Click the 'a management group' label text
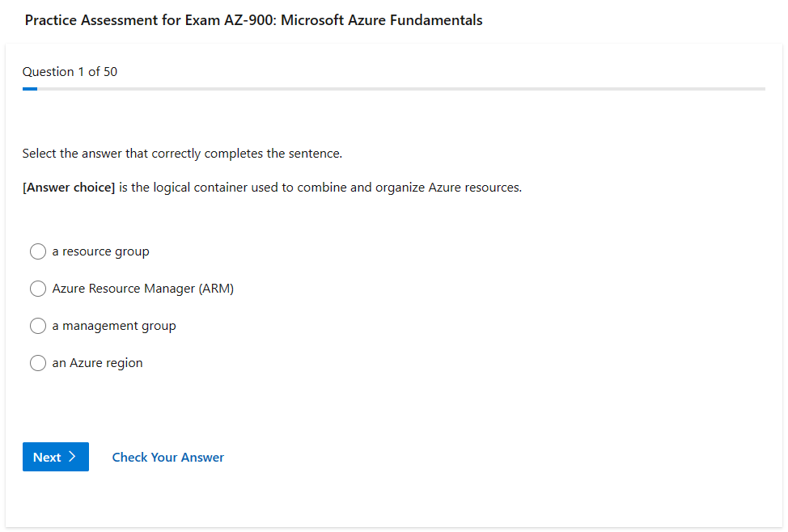 [113, 326]
